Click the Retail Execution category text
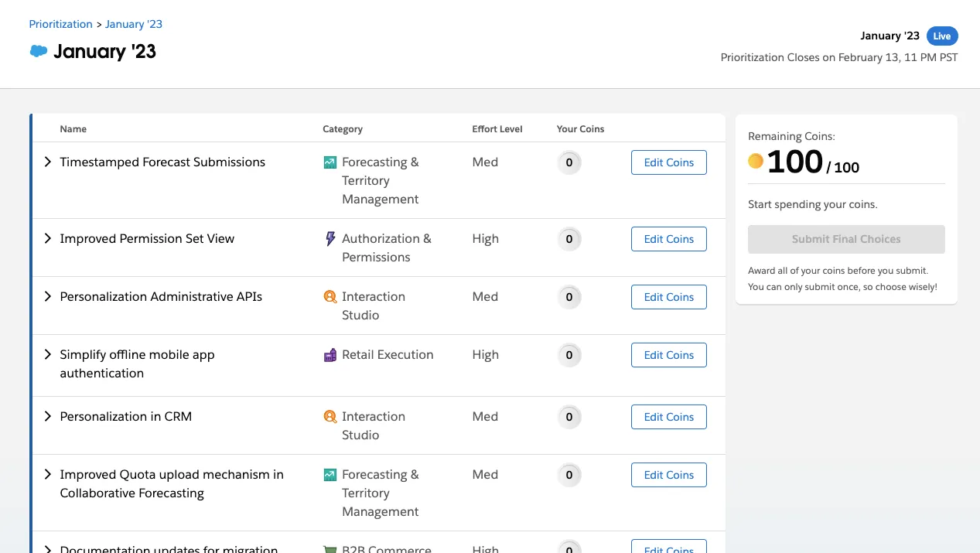This screenshot has height=553, width=980. tap(388, 355)
